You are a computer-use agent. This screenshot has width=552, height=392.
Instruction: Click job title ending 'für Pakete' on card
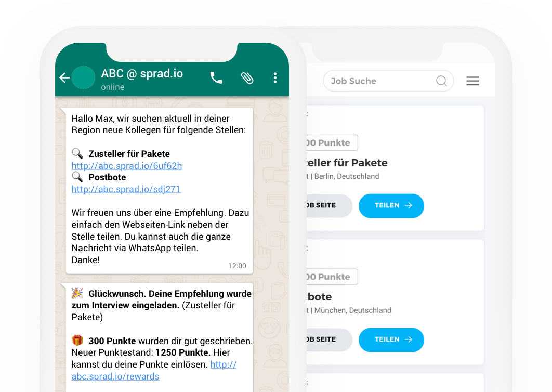347,163
